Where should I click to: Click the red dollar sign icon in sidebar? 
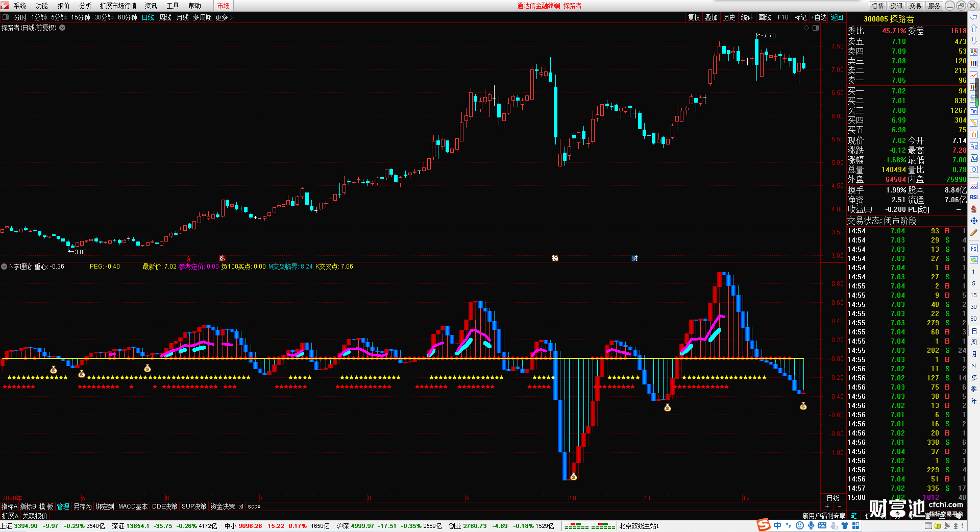tap(974, 209)
